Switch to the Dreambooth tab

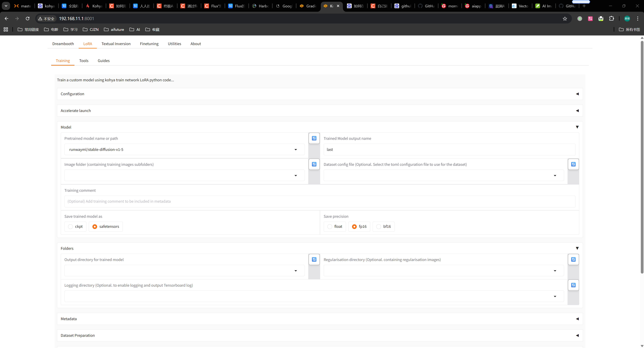(x=63, y=44)
